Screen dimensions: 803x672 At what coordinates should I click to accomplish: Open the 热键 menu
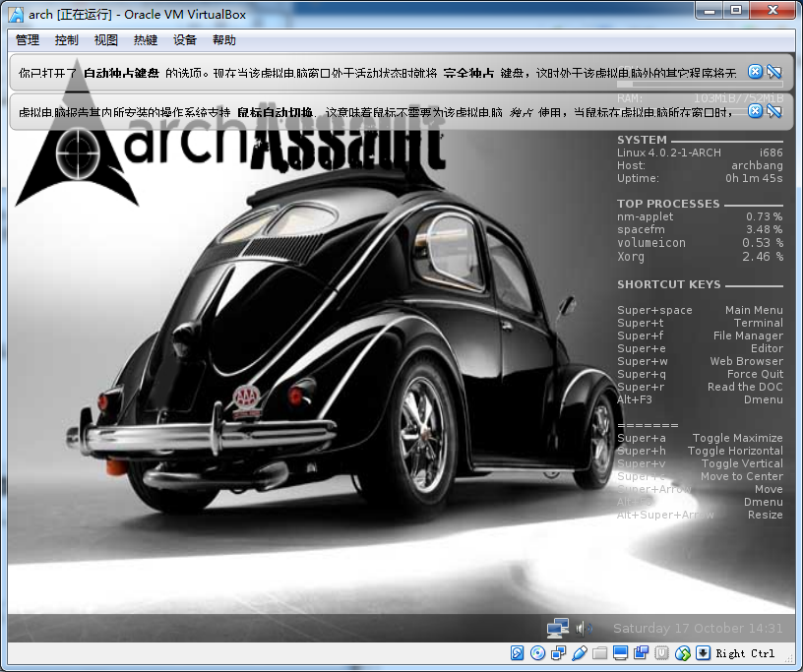coord(146,40)
